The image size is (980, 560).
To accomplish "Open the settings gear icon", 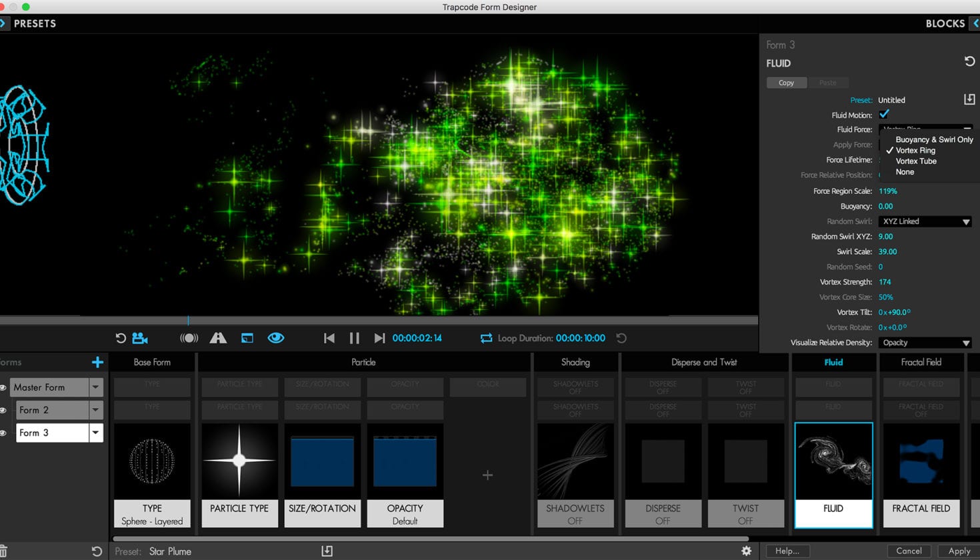I will click(746, 551).
